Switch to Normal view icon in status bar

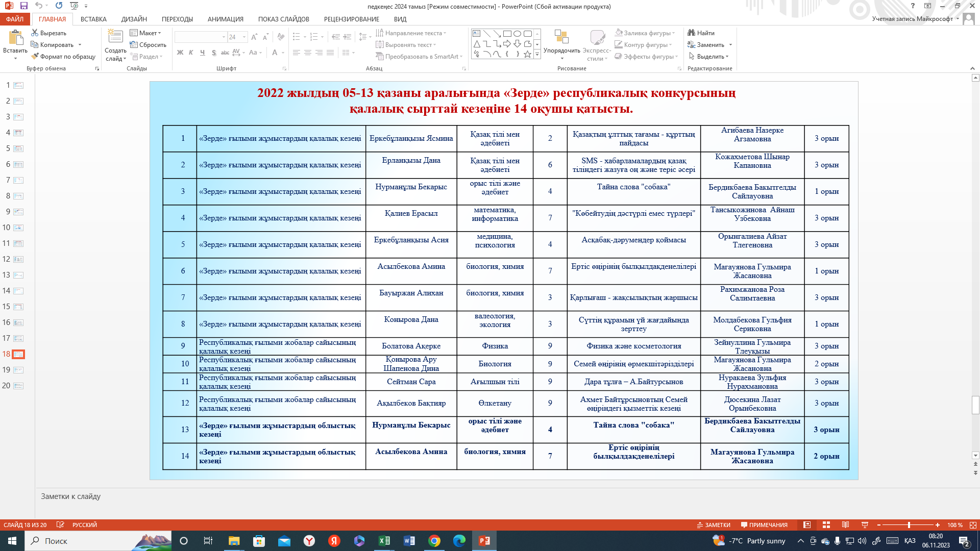point(807,525)
